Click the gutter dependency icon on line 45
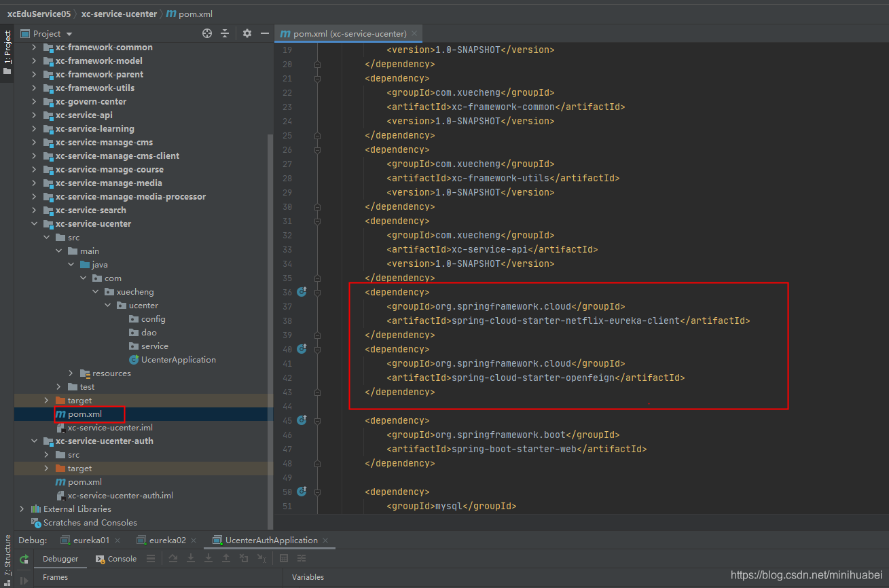Viewport: 889px width, 588px height. point(302,420)
